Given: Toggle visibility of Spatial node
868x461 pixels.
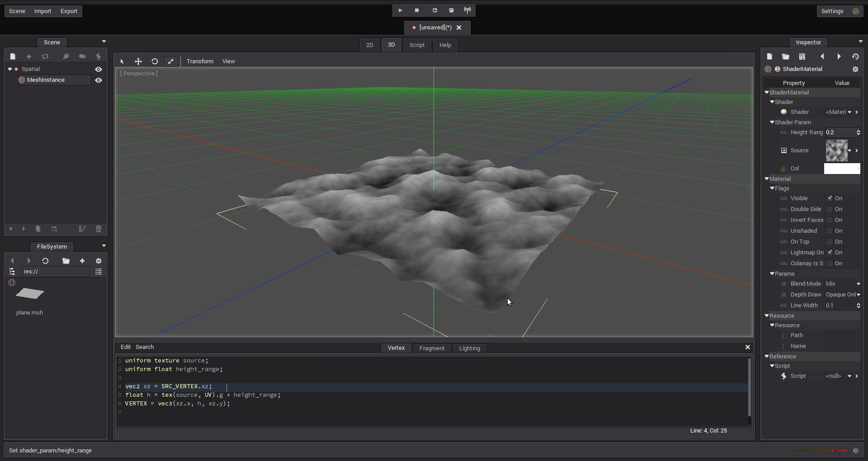Looking at the screenshot, I should (99, 69).
